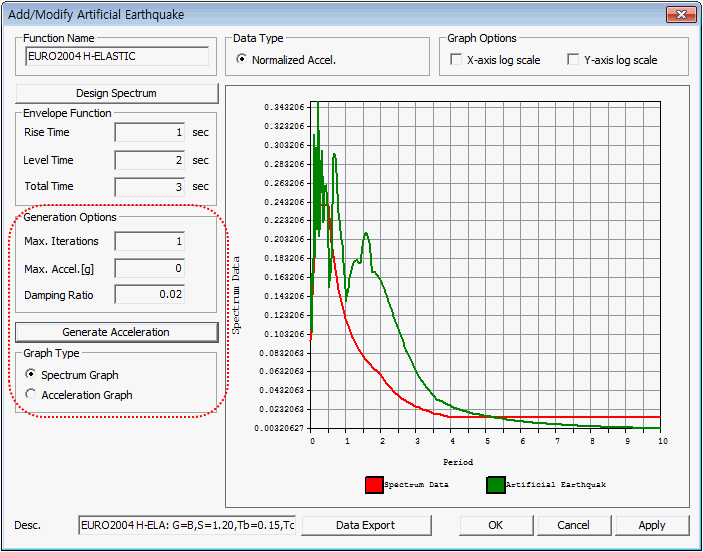Viewport: 703px width, 552px height.
Task: Edit the Max. Iterations field
Action: click(x=149, y=241)
